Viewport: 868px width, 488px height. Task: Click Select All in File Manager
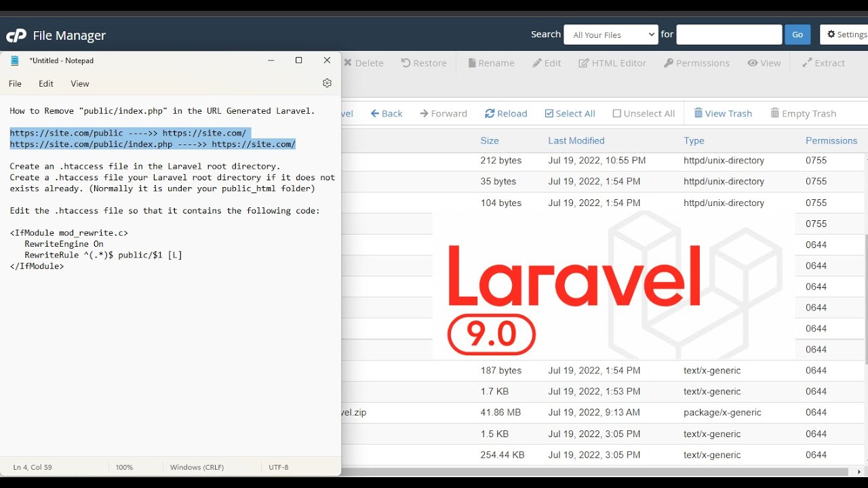click(570, 113)
